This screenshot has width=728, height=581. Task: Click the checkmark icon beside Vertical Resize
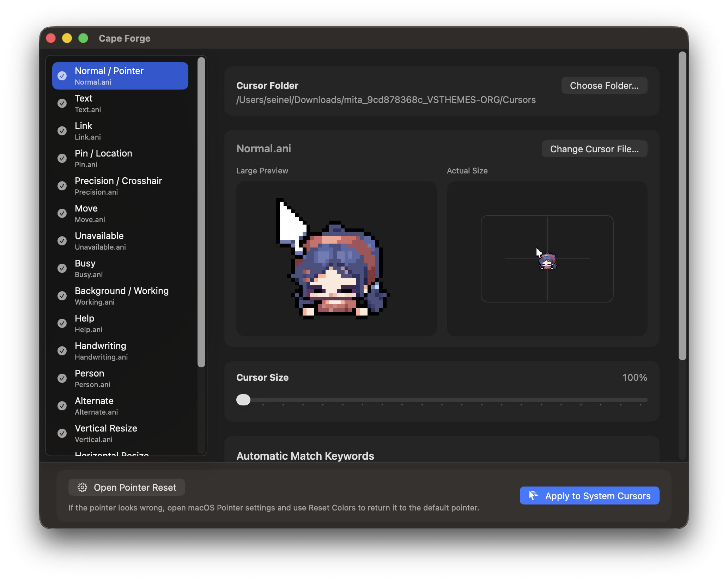coord(62,433)
